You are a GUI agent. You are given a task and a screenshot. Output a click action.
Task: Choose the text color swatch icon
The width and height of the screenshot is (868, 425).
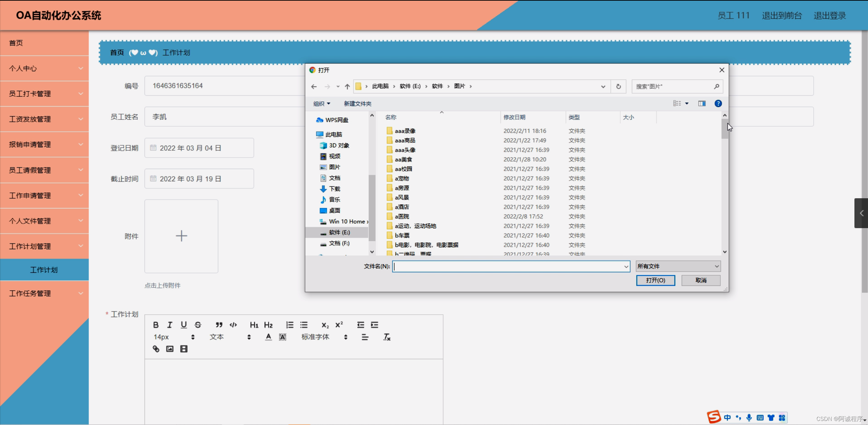pos(268,337)
